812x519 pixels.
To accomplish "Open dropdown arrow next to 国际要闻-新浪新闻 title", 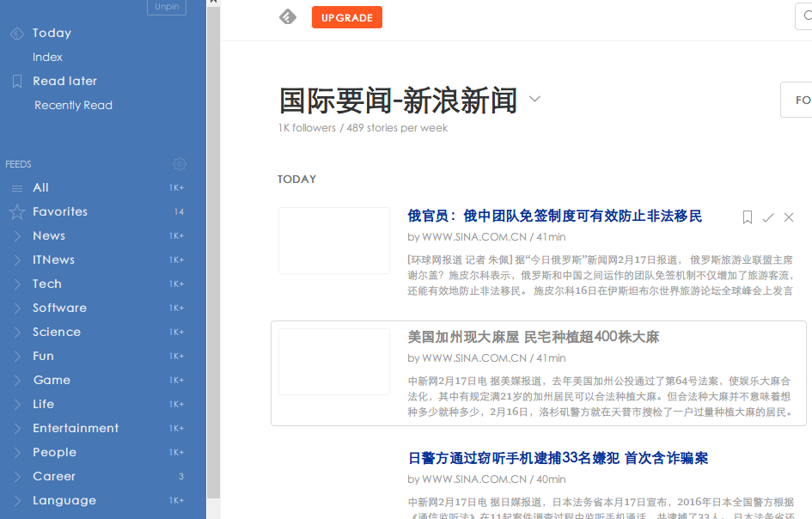I will coord(535,99).
